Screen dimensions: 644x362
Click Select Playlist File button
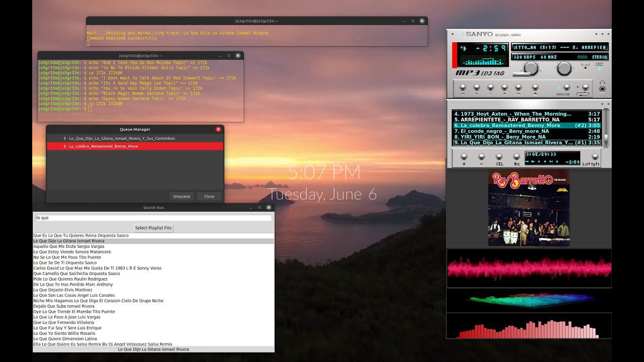click(153, 228)
